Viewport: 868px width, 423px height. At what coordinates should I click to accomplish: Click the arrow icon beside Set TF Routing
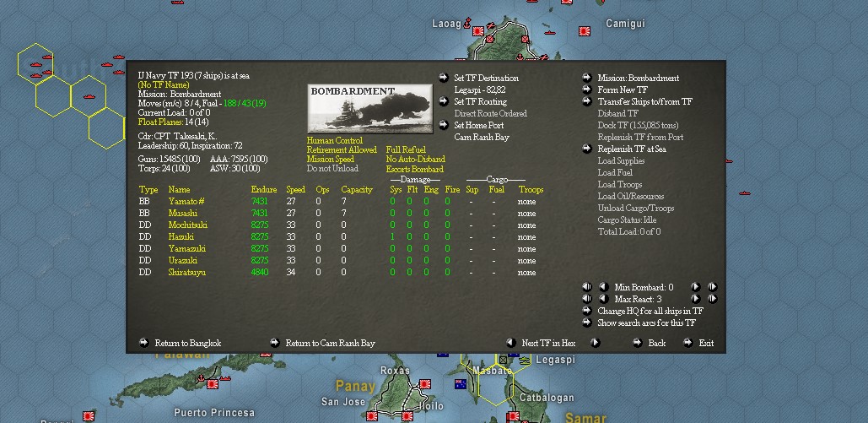point(444,101)
